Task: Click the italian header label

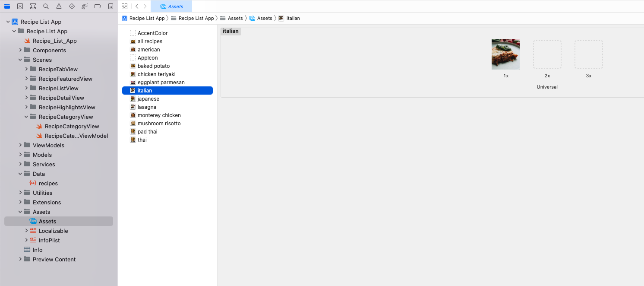Action: 231,31
